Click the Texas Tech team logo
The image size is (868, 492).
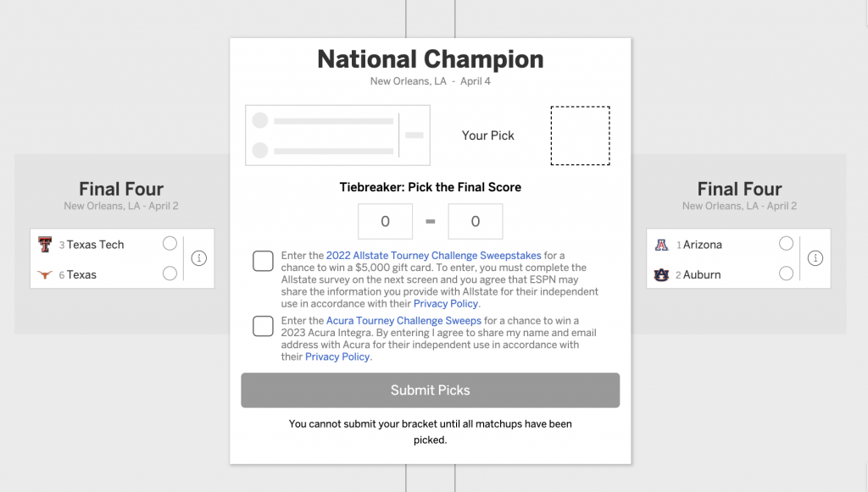(45, 245)
